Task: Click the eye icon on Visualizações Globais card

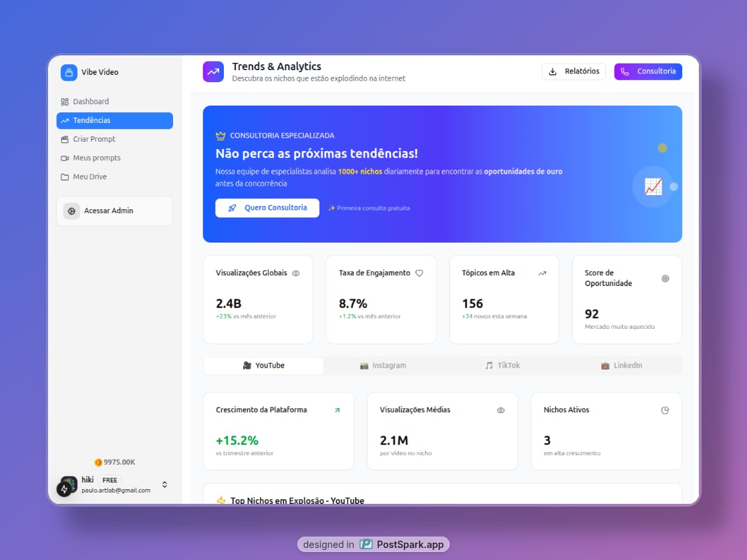Action: 296,273
